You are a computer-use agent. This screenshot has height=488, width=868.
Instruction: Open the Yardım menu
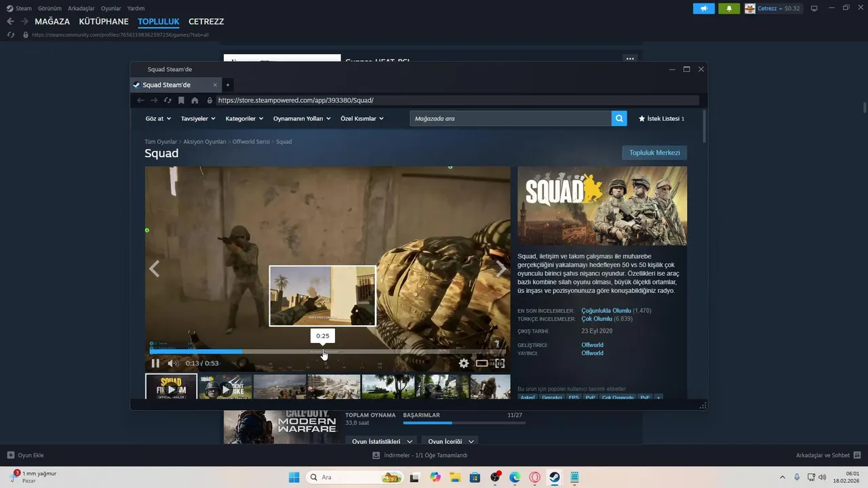pos(136,8)
